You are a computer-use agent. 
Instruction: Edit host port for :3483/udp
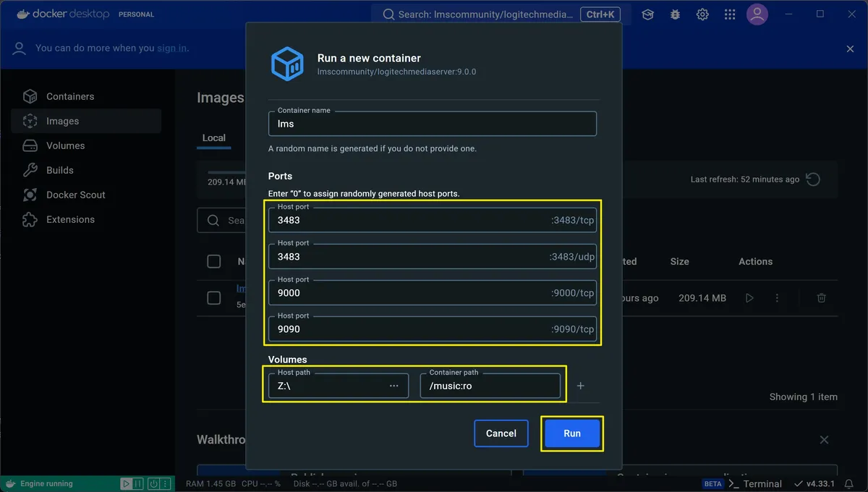(433, 256)
